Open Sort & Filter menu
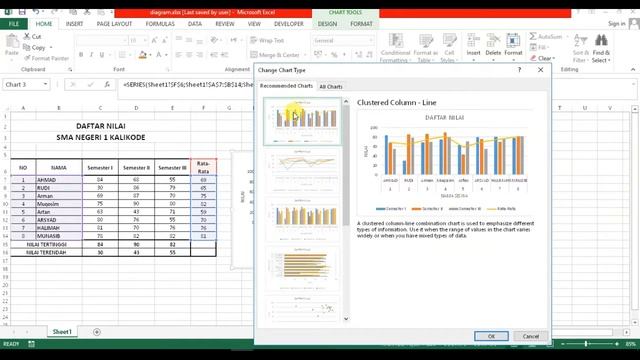This screenshot has width=640, height=360. (x=580, y=48)
